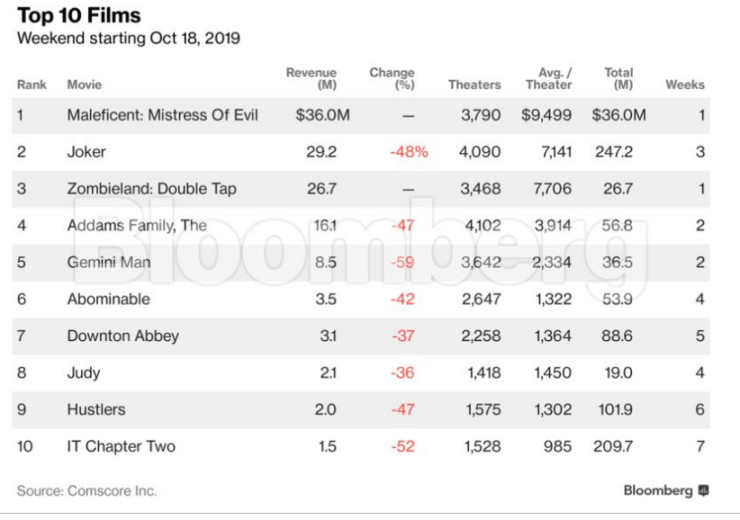Click the Bloomberg terminal icon at bottom right
The height and width of the screenshot is (520, 740).
pyautogui.click(x=704, y=491)
